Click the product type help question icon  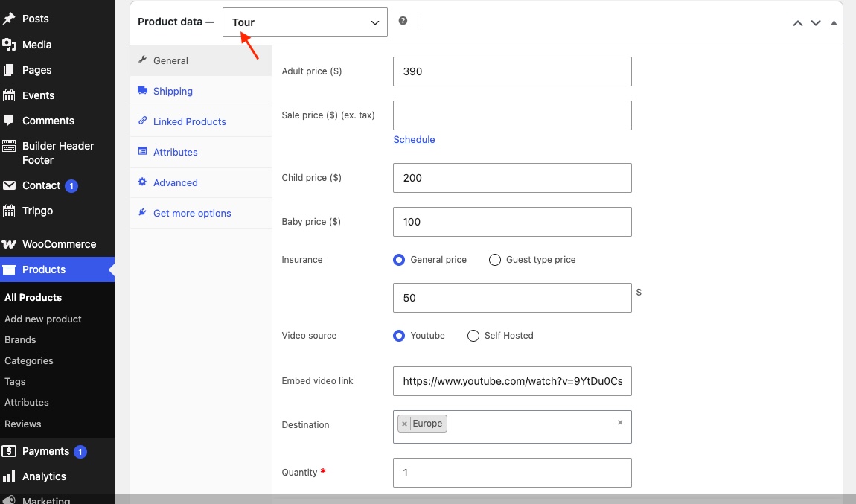click(x=403, y=21)
